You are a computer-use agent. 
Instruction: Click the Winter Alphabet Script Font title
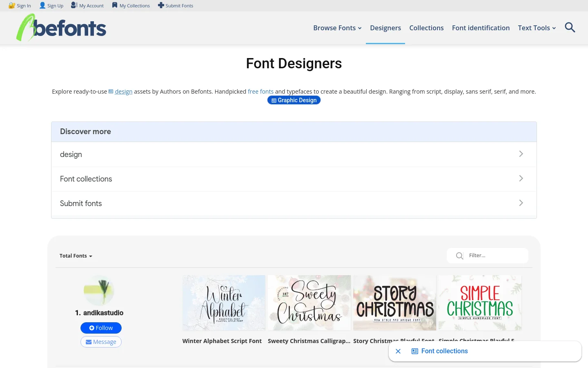point(222,341)
